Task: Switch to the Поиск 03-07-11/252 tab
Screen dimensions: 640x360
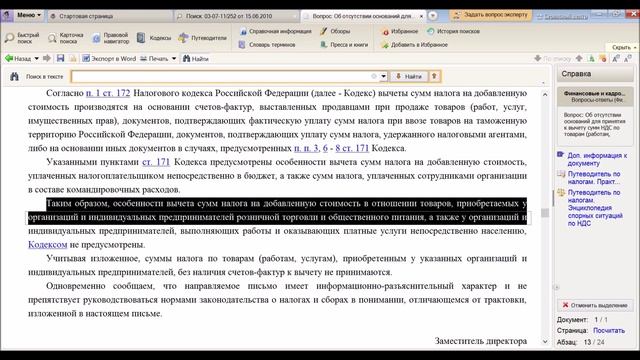Action: coord(237,16)
